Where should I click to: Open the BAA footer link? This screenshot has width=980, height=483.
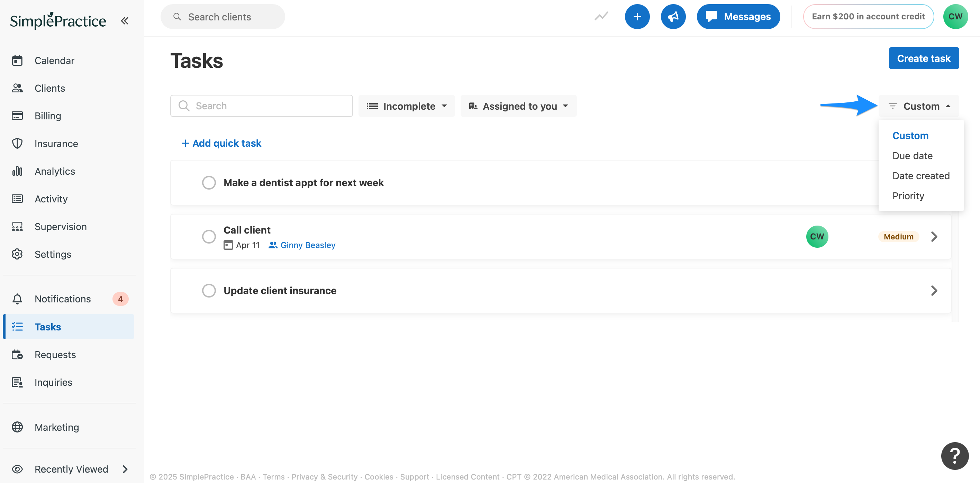click(x=248, y=476)
